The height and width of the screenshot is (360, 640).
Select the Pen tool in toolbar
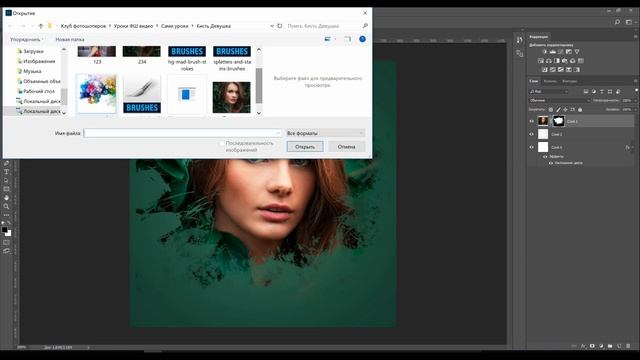pyautogui.click(x=6, y=163)
